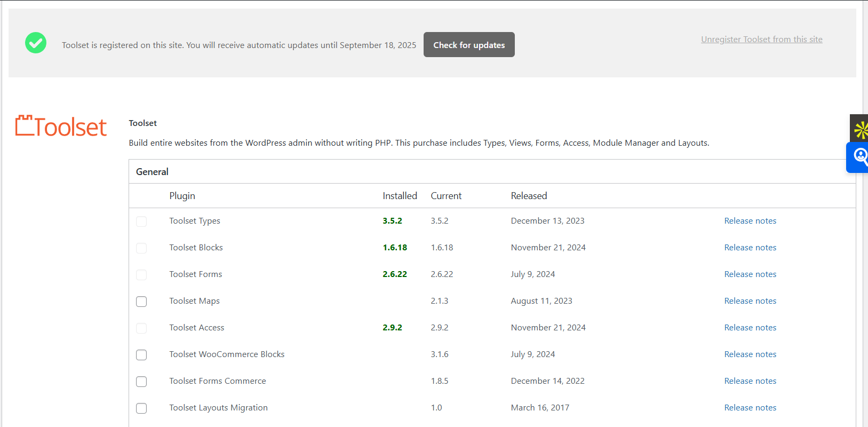View Release notes for Toolset Forms Commerce
This screenshot has height=427, width=868.
tap(750, 381)
